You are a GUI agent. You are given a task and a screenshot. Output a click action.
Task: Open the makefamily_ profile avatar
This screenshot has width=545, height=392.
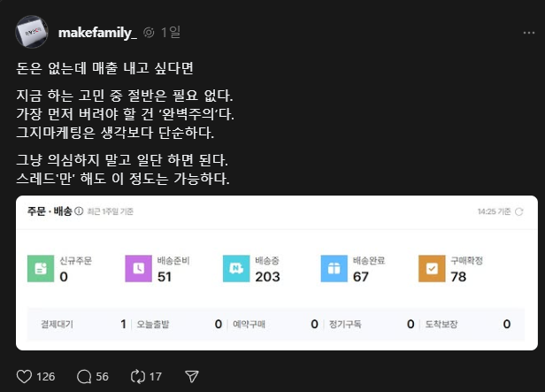[x=32, y=32]
